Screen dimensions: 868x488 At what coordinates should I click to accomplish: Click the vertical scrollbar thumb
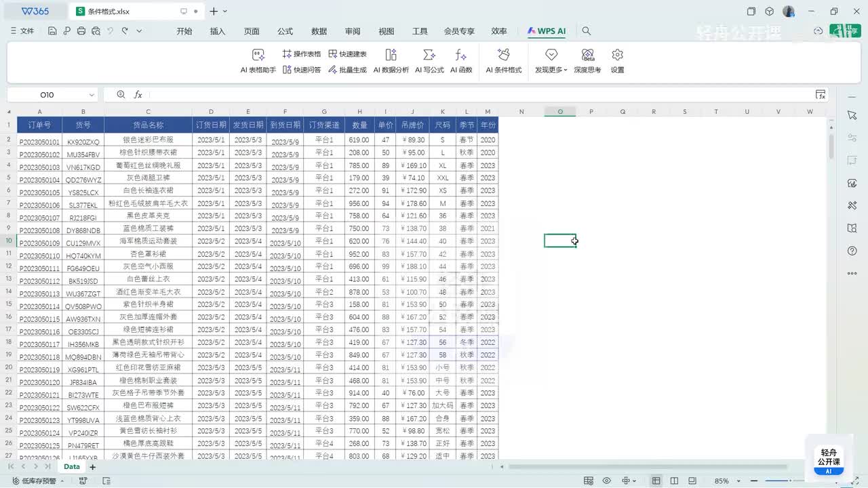point(831,146)
